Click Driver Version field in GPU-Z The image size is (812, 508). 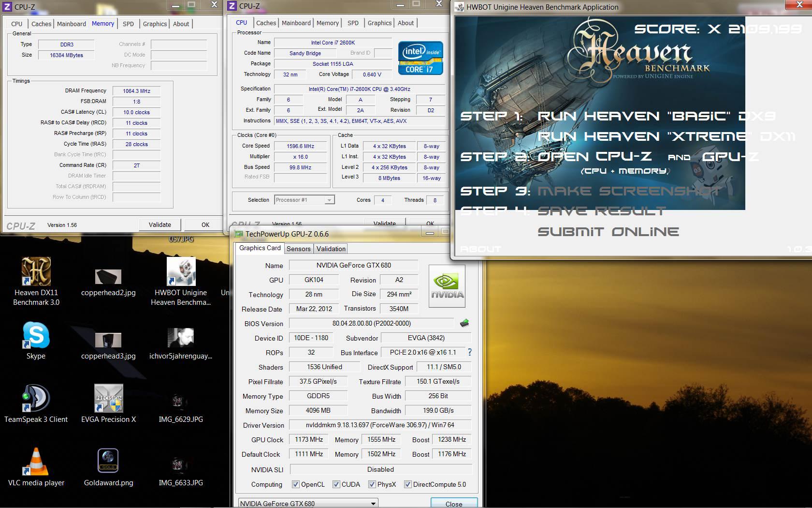[380, 425]
